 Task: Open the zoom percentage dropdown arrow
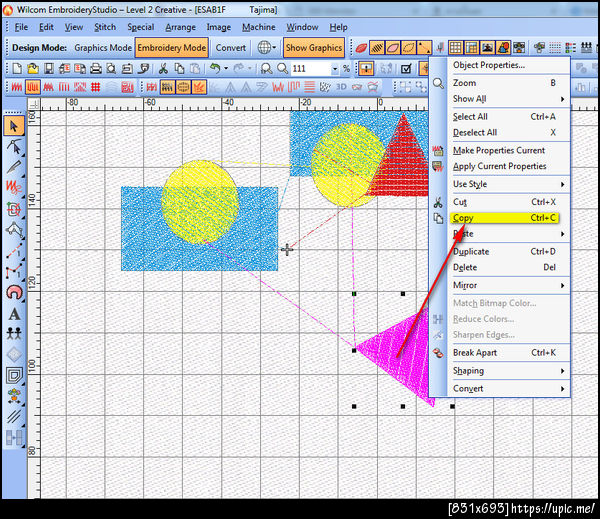tap(335, 69)
